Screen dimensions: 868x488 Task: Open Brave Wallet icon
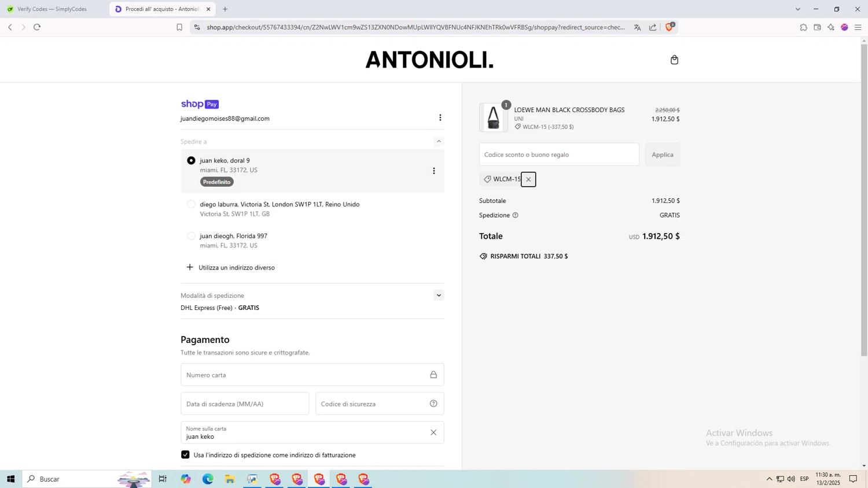coord(817,27)
